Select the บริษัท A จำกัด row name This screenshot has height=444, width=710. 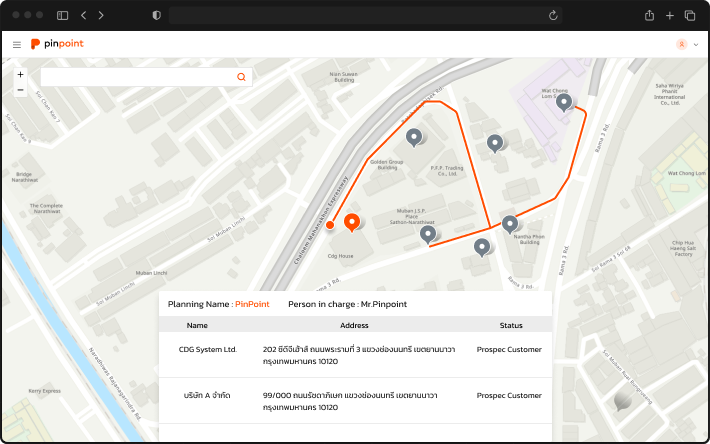click(x=207, y=395)
